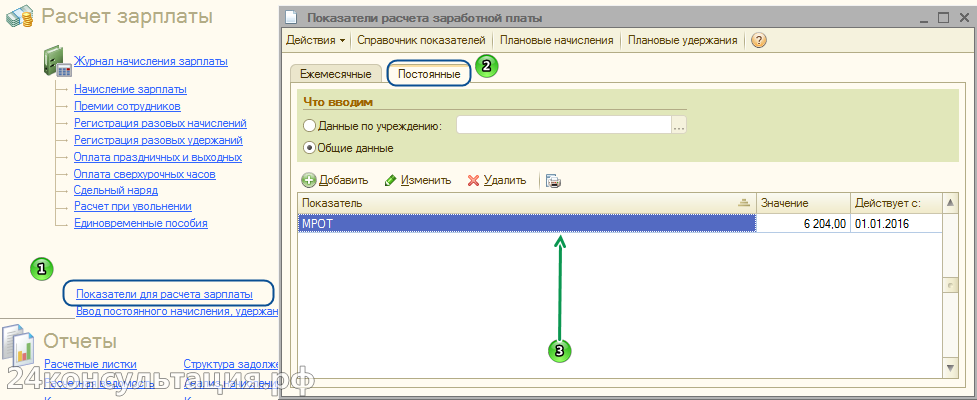Open the Действия dropdown menu
977x400 pixels.
pyautogui.click(x=316, y=41)
